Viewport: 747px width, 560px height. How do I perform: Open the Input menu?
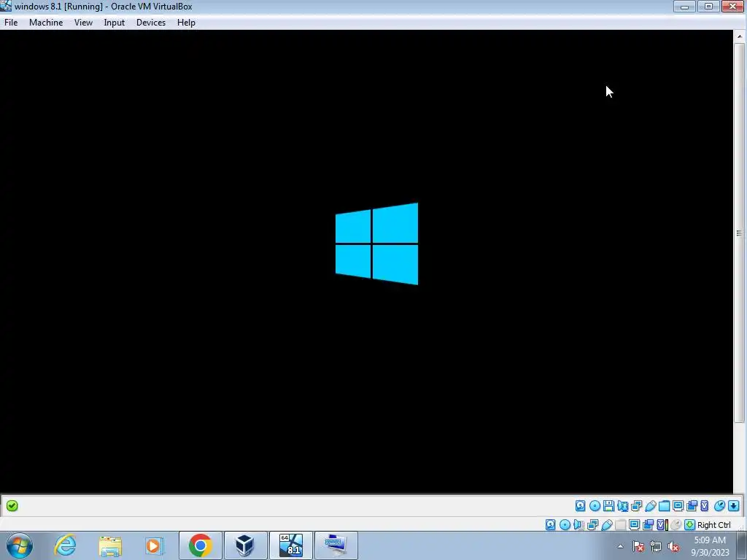coord(115,23)
